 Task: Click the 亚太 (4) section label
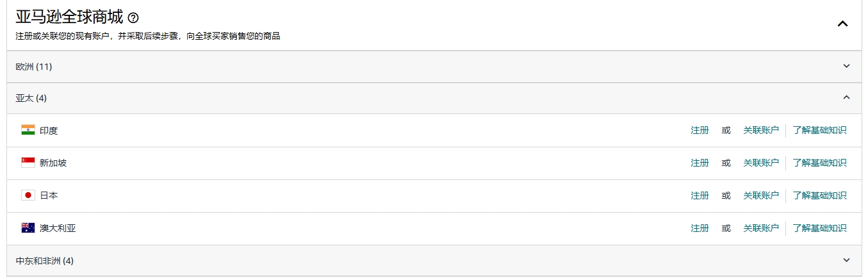pyautogui.click(x=31, y=98)
